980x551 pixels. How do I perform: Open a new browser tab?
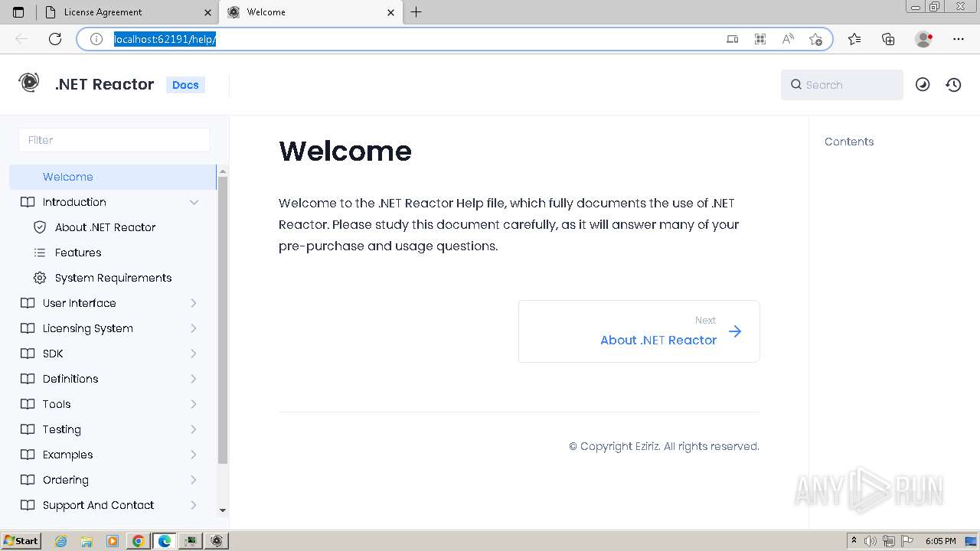click(x=416, y=12)
